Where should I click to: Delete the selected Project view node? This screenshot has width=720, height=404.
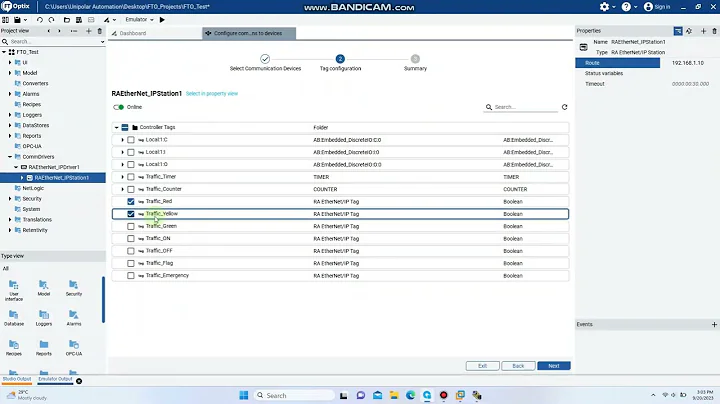point(100,31)
